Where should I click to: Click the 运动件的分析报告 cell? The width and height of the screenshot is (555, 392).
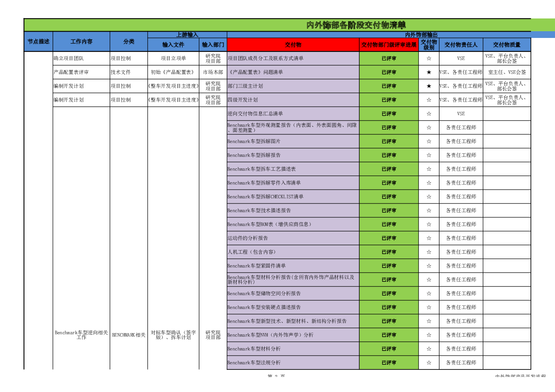(x=293, y=238)
